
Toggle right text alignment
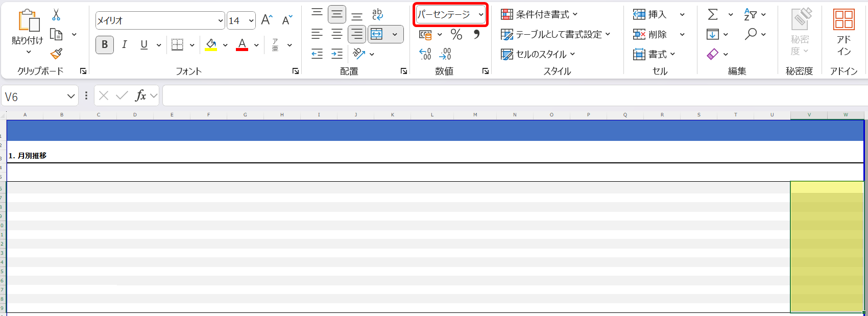click(357, 34)
